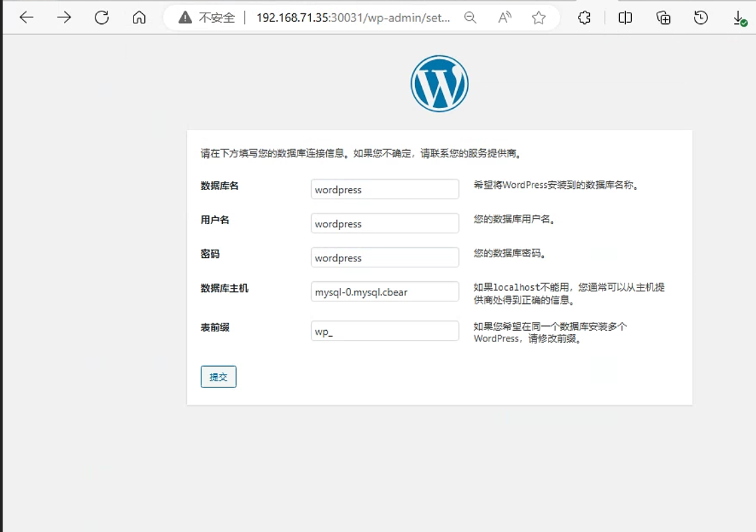The width and height of the screenshot is (756, 532).
Task: Add this page to favorites with star
Action: tap(538, 18)
